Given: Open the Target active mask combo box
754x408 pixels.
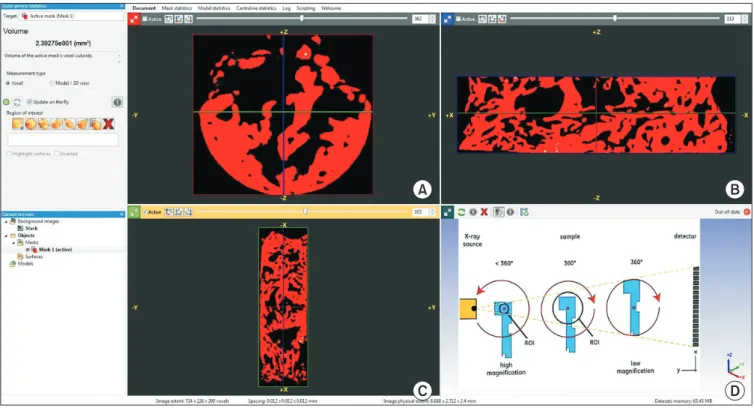Looking at the screenshot, I should pos(72,16).
